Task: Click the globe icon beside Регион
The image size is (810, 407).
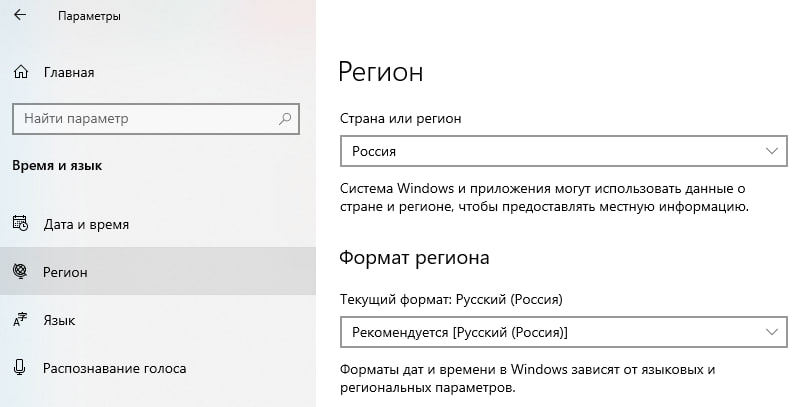Action: coord(20,271)
